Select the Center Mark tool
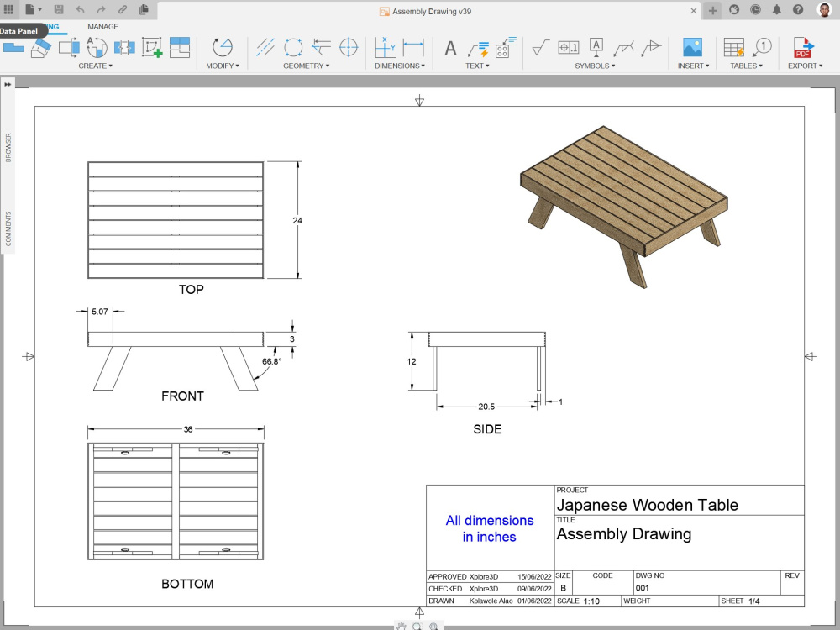Viewport: 840px width, 630px height. (x=349, y=48)
